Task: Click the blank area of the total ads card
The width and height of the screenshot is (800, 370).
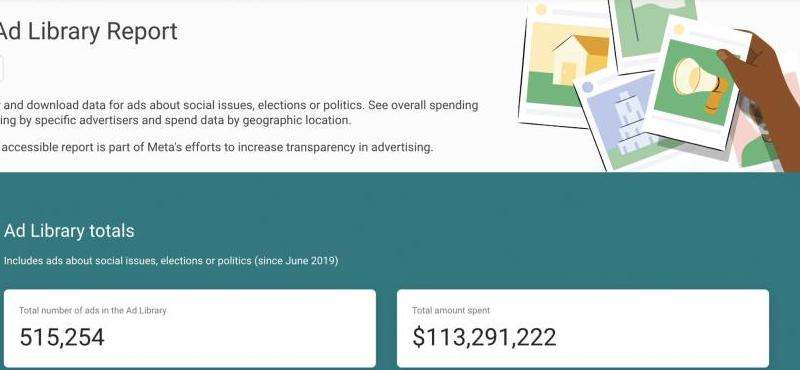Action: click(265, 329)
